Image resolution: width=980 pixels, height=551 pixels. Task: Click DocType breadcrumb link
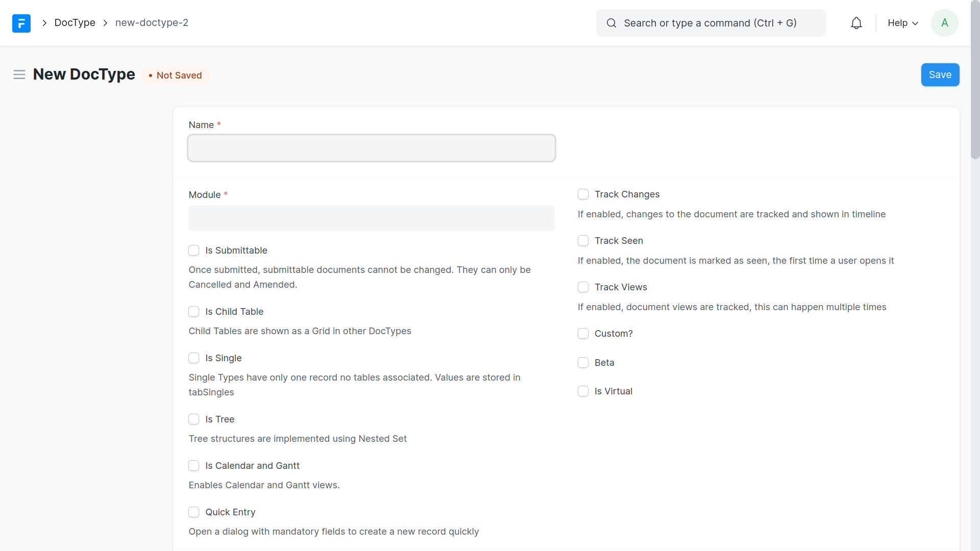[75, 23]
